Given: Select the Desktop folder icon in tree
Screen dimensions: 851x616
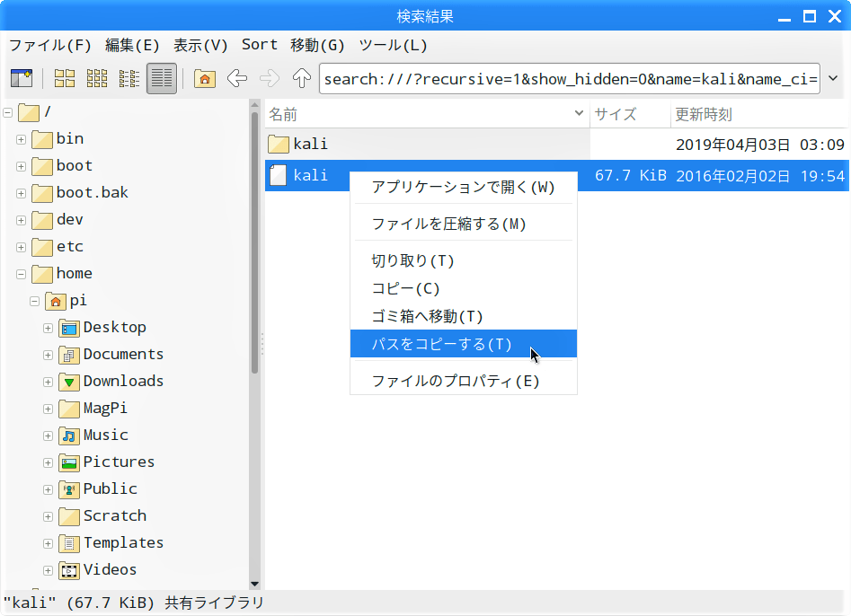Looking at the screenshot, I should tap(69, 328).
